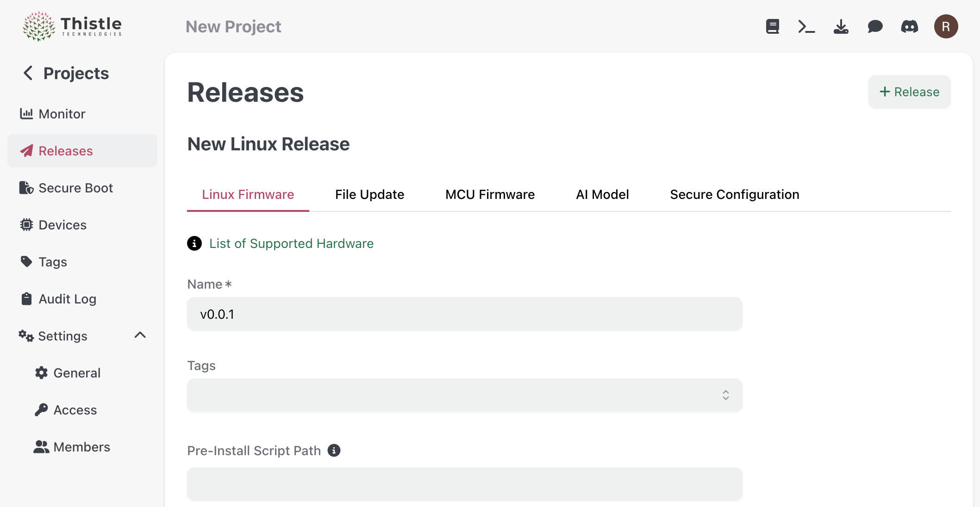This screenshot has width=980, height=507.
Task: Open the Pre-Install Script Path info tooltip
Action: pyautogui.click(x=334, y=450)
